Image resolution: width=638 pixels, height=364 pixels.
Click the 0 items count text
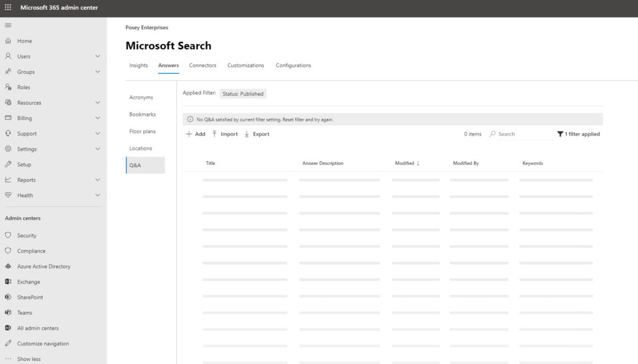click(472, 134)
